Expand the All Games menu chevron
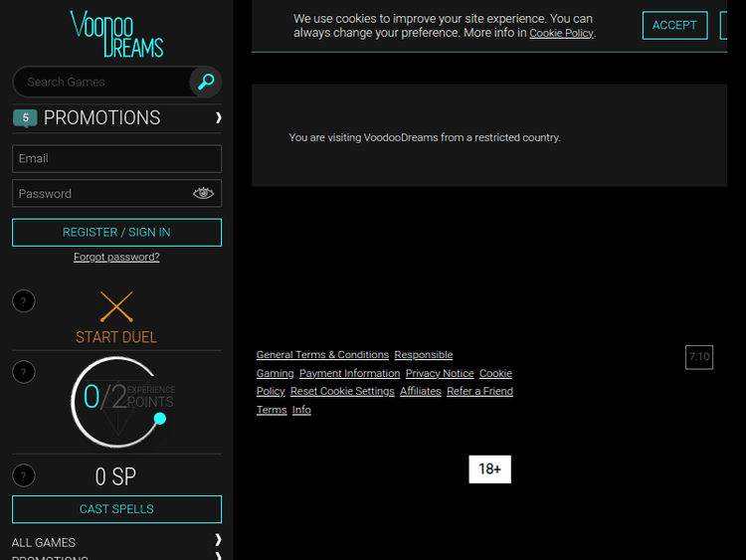Screen dimensions: 746x560 218,540
